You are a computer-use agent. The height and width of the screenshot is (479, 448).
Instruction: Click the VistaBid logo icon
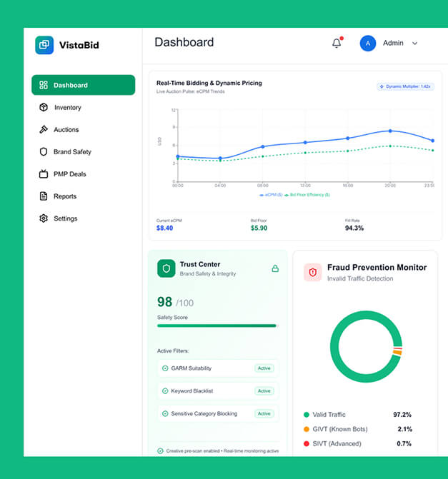point(44,45)
